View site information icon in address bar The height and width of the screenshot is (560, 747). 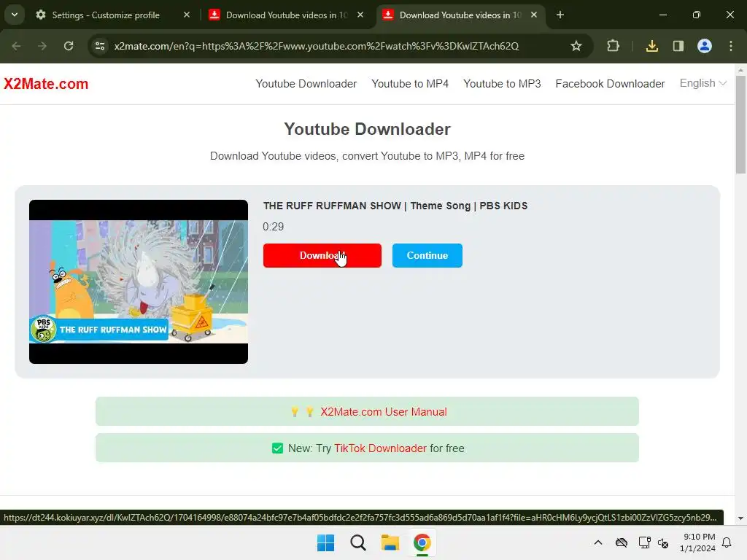100,46
